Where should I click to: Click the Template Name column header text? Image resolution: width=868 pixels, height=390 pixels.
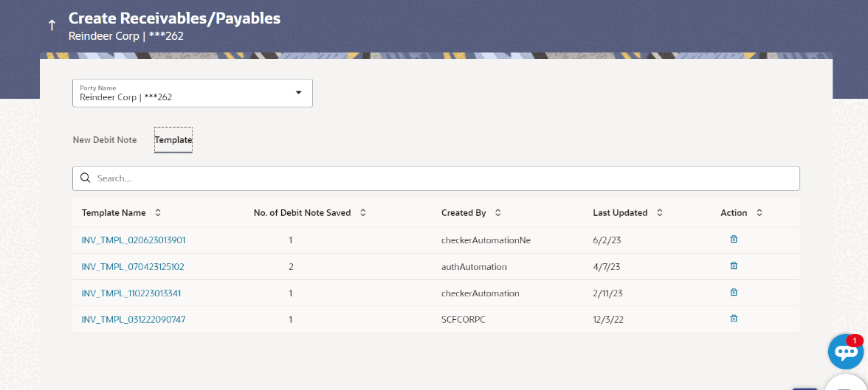click(114, 212)
